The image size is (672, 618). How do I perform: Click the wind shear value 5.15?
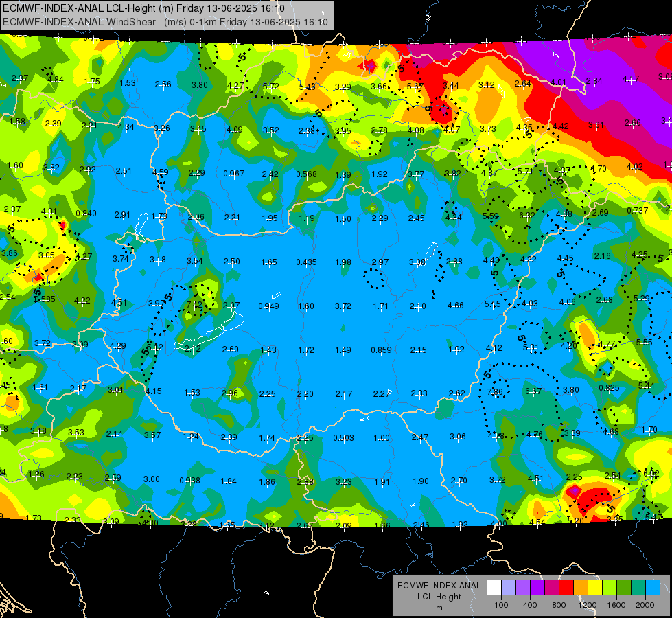coord(492,304)
